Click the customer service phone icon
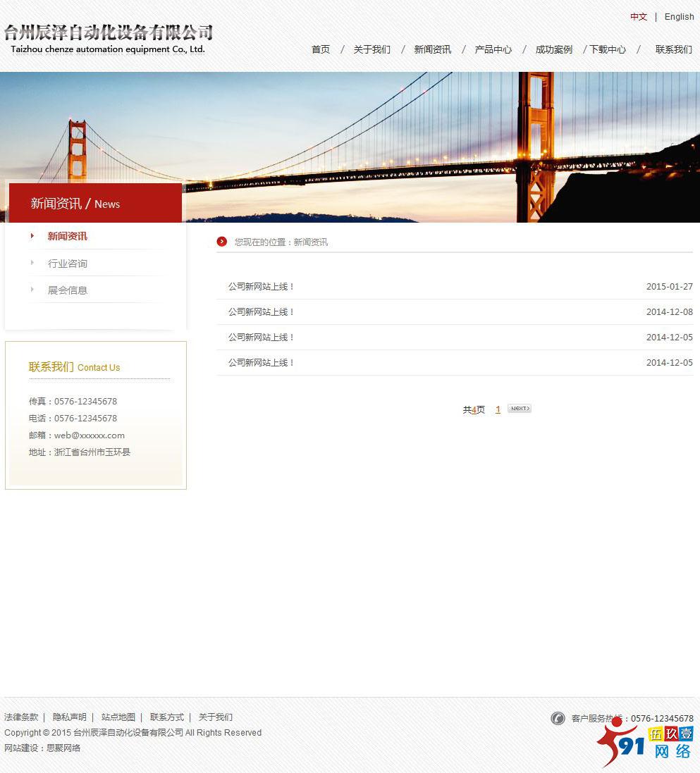 [x=558, y=718]
